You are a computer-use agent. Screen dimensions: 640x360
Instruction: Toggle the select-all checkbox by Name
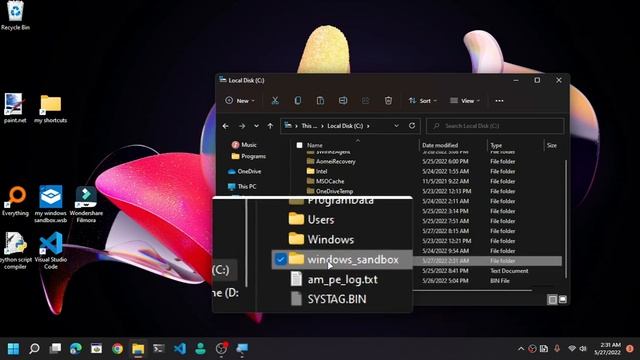(x=299, y=145)
